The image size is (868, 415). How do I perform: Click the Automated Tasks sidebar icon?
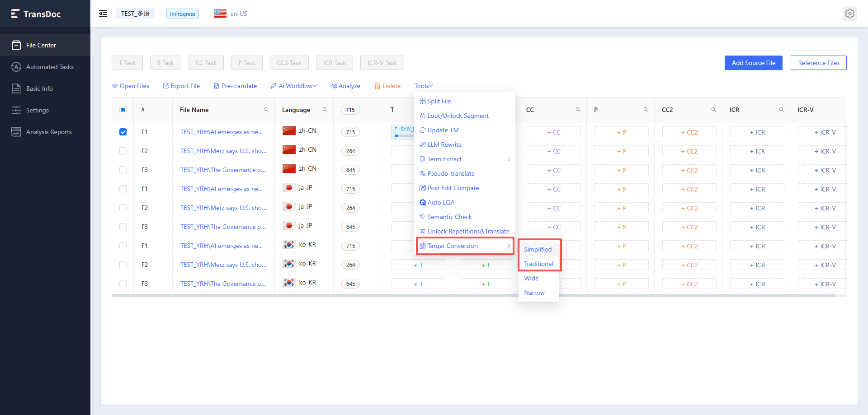[x=16, y=67]
